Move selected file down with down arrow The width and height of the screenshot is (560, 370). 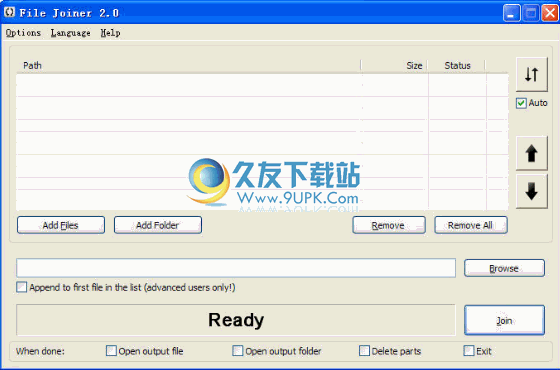point(531,191)
